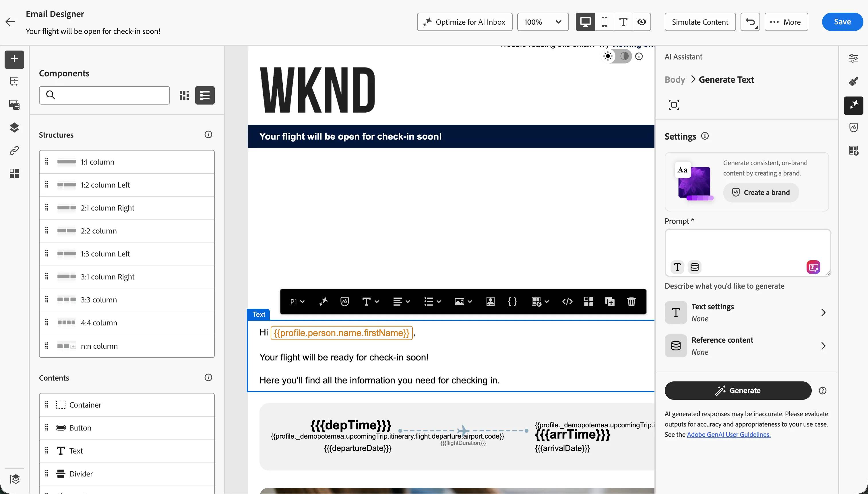Select plain text view mode

[623, 22]
